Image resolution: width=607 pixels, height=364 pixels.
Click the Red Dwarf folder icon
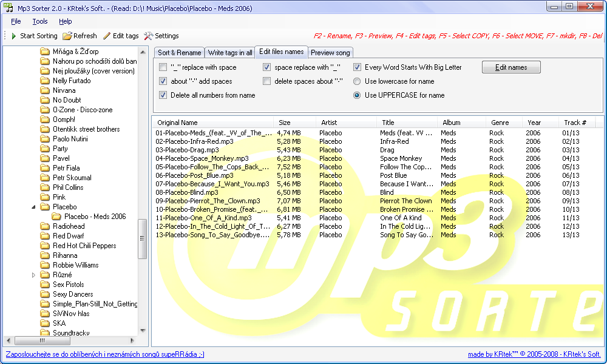(x=45, y=235)
